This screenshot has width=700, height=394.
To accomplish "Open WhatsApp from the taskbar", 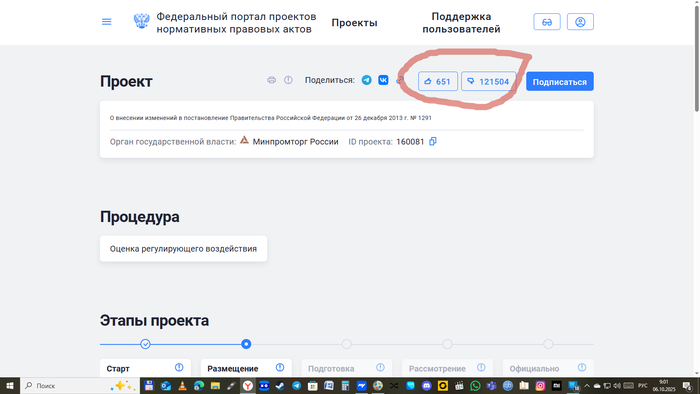I will [475, 386].
